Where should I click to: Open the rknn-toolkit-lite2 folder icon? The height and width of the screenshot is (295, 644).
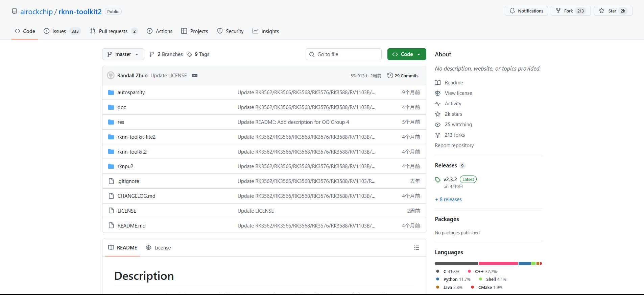(111, 137)
